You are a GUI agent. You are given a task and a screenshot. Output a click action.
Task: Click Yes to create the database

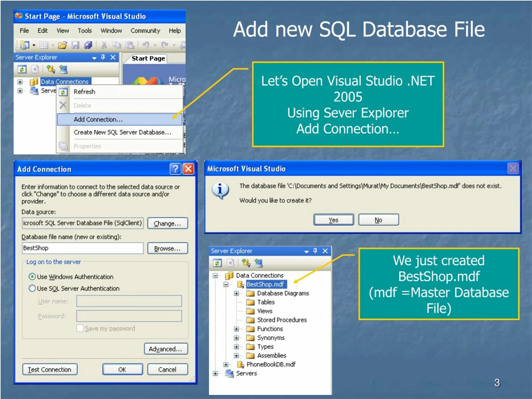pos(333,220)
